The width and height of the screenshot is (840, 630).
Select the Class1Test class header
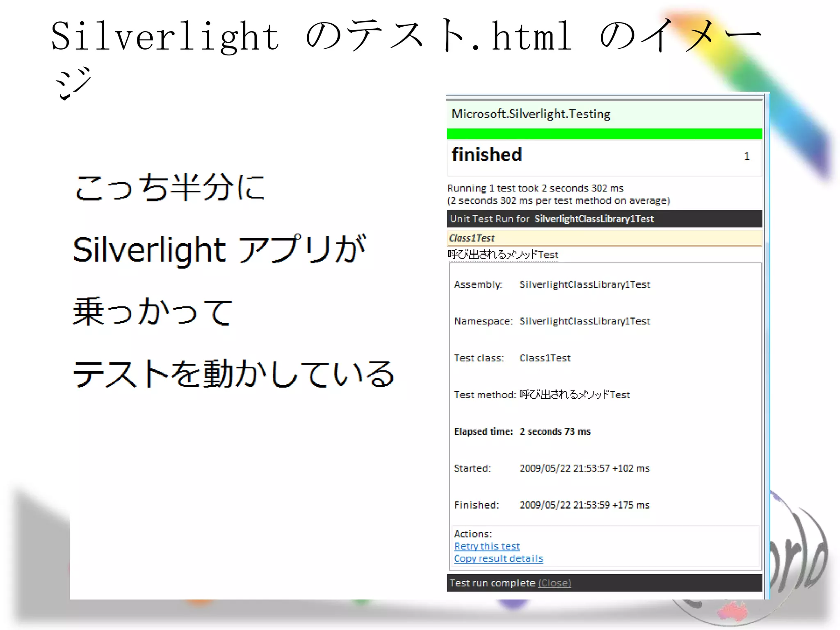[605, 238]
